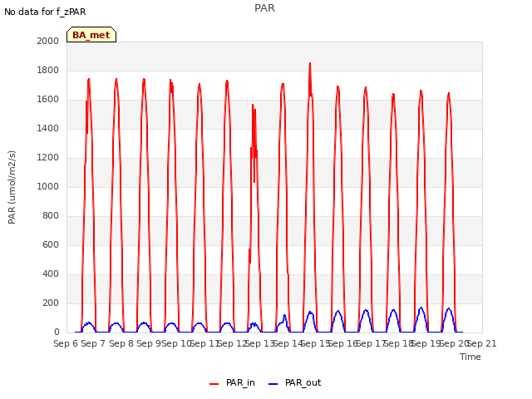Screen dimensions: 532x399
Task: Toggle the PAR_out legend entry
Action: coord(294,382)
